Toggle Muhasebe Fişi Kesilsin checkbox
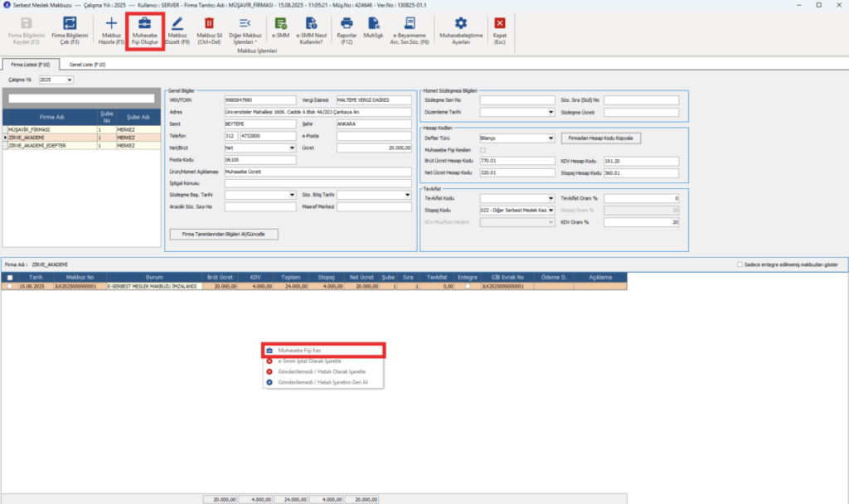This screenshot has width=849, height=504. (x=483, y=150)
